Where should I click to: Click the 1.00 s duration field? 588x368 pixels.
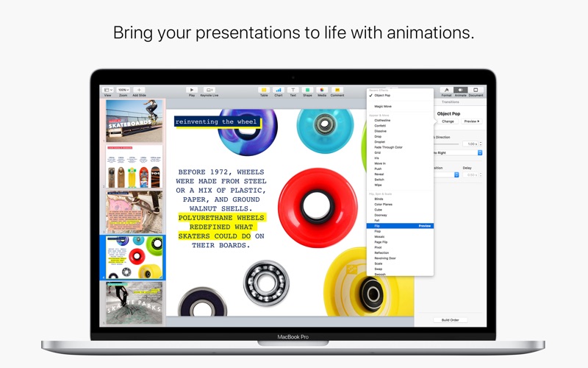pos(470,144)
